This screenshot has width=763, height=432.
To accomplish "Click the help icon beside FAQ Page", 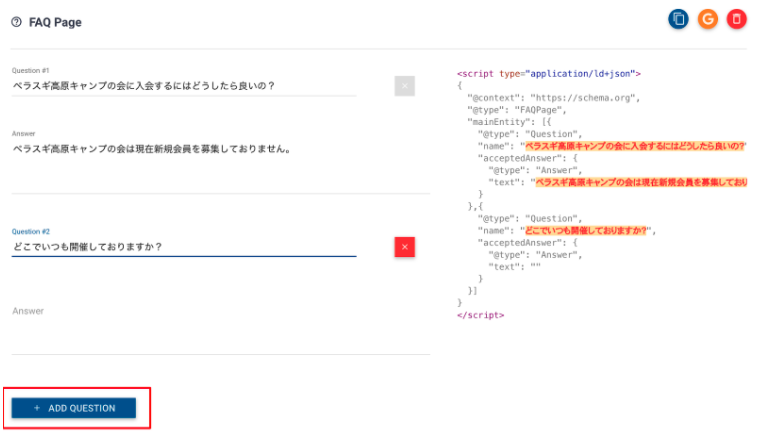I will (16, 22).
